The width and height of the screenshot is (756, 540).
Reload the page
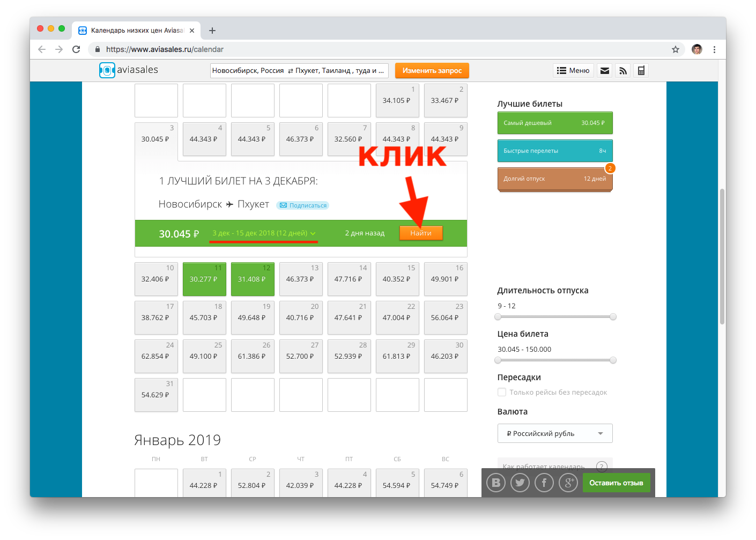76,49
